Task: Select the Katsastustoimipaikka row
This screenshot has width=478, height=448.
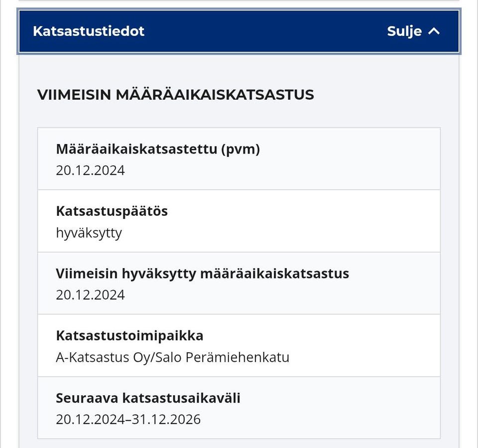Action: [x=239, y=345]
